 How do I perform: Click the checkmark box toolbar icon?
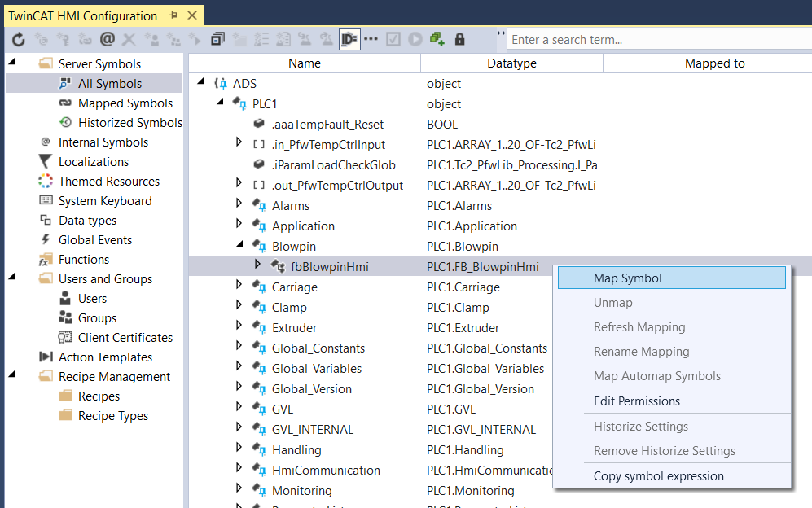click(393, 39)
